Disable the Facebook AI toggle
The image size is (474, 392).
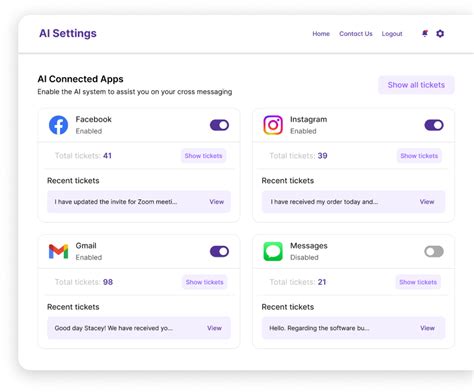[219, 125]
